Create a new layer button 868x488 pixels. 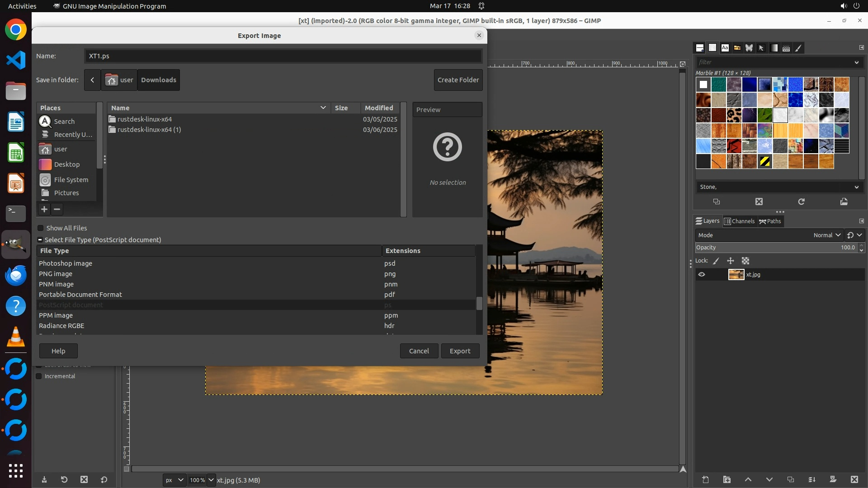(705, 479)
